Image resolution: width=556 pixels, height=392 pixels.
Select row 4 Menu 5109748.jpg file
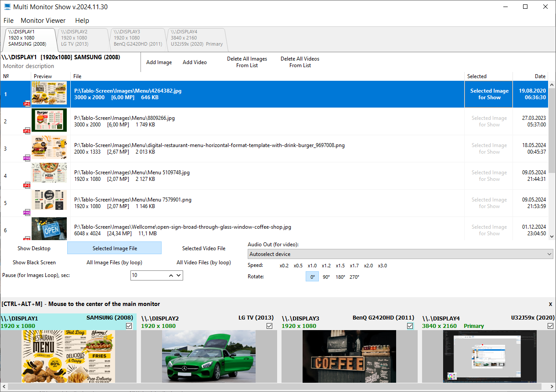click(264, 176)
